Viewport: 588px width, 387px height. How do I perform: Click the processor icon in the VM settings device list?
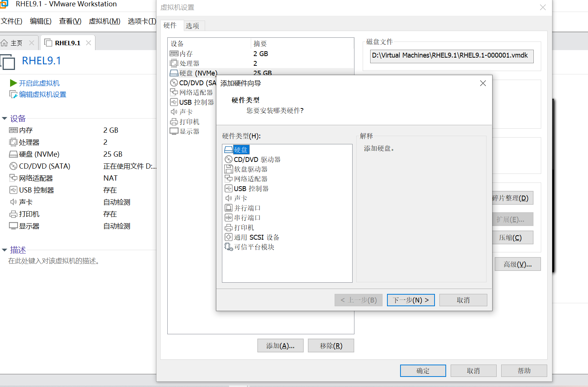174,64
